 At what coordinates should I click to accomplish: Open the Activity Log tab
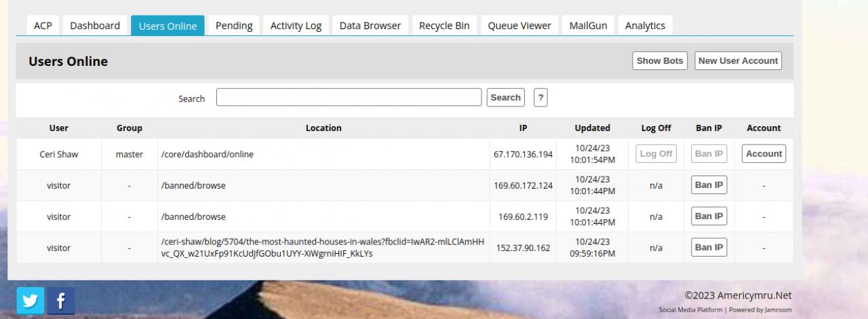pos(296,26)
